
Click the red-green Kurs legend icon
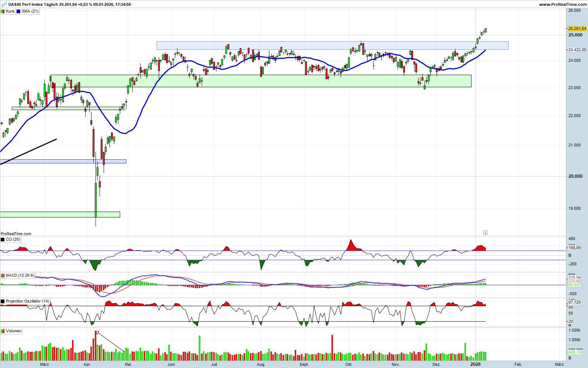click(3, 11)
